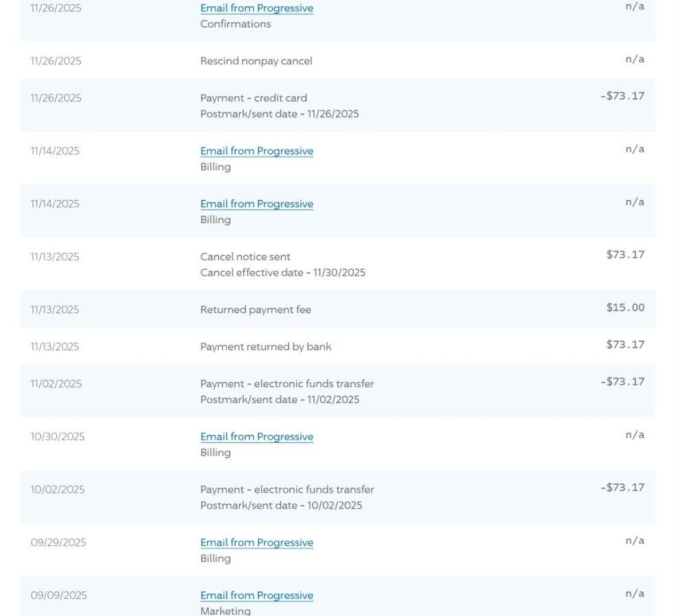Click the 09/09/2025 date
This screenshot has height=616, width=674.
tap(58, 595)
